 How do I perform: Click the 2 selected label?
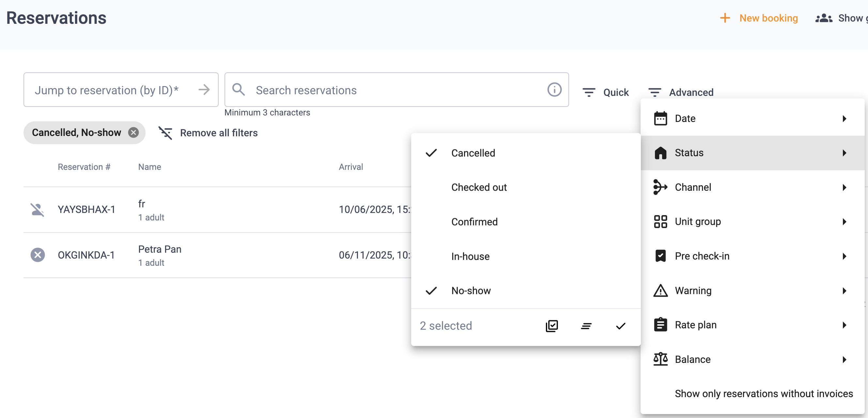click(445, 325)
